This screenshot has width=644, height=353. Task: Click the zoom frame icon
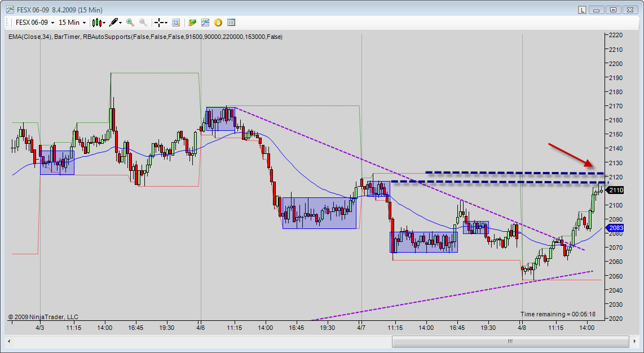pos(176,23)
